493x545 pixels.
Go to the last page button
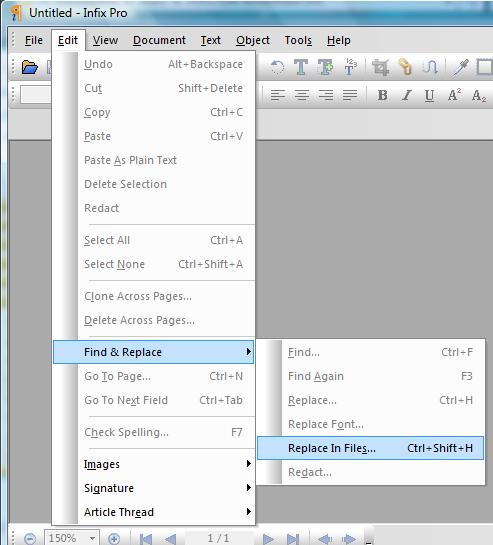click(292, 539)
